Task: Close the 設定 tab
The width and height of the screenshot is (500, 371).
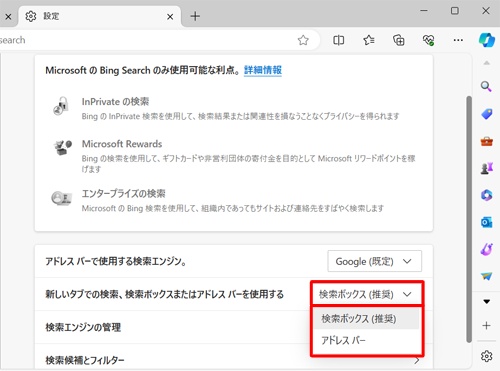Action: [x=170, y=16]
